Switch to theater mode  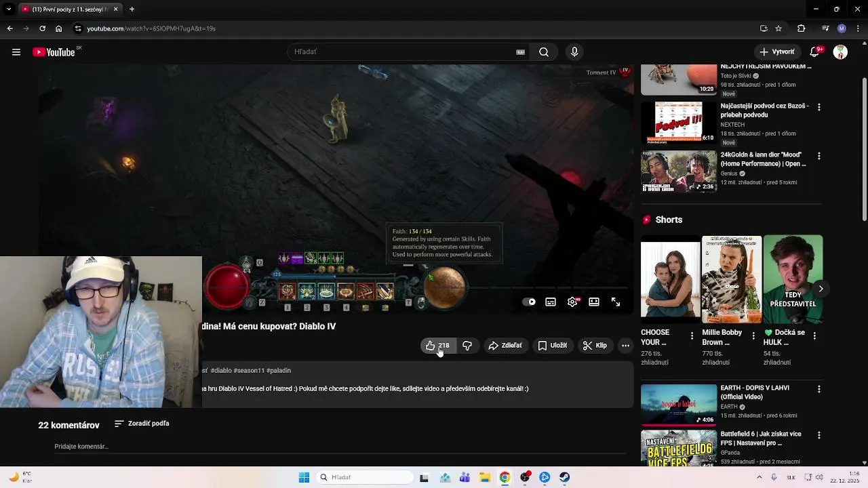[x=594, y=302]
